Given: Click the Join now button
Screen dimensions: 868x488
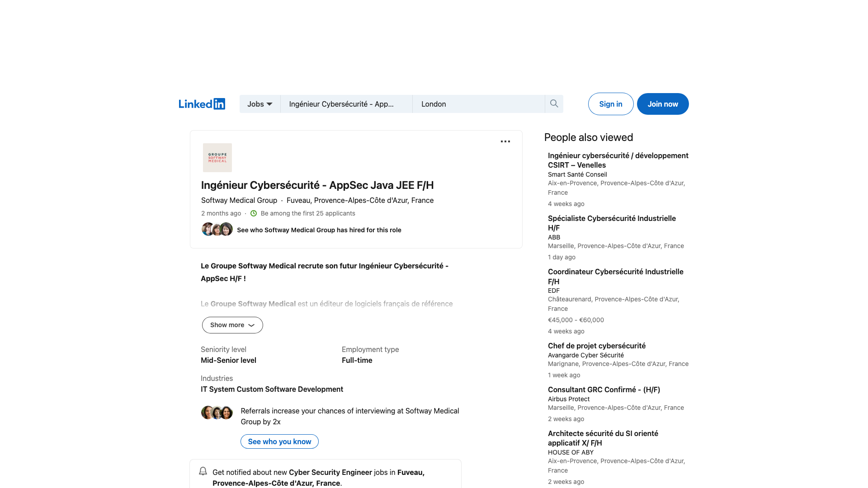Looking at the screenshot, I should tap(663, 104).
